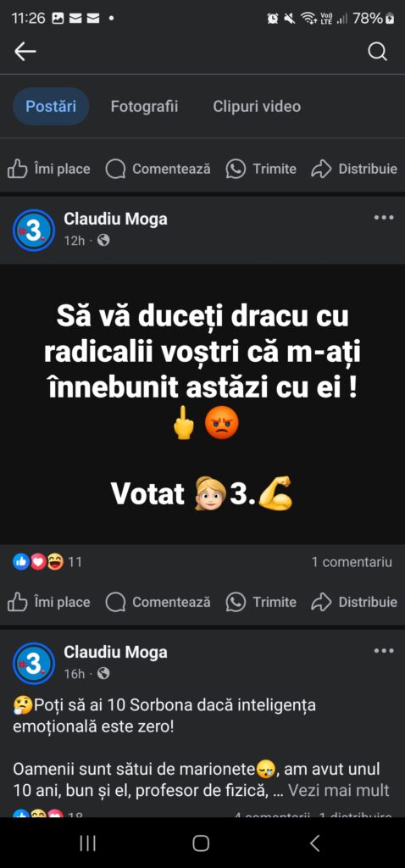Comment on the Votat post via Comentează
The width and height of the screenshot is (405, 868).
pyautogui.click(x=158, y=602)
